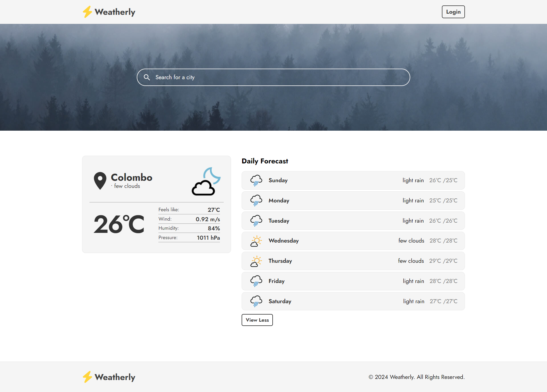Click the footer lightning bolt logo
Image resolution: width=547 pixels, height=392 pixels.
click(x=87, y=377)
